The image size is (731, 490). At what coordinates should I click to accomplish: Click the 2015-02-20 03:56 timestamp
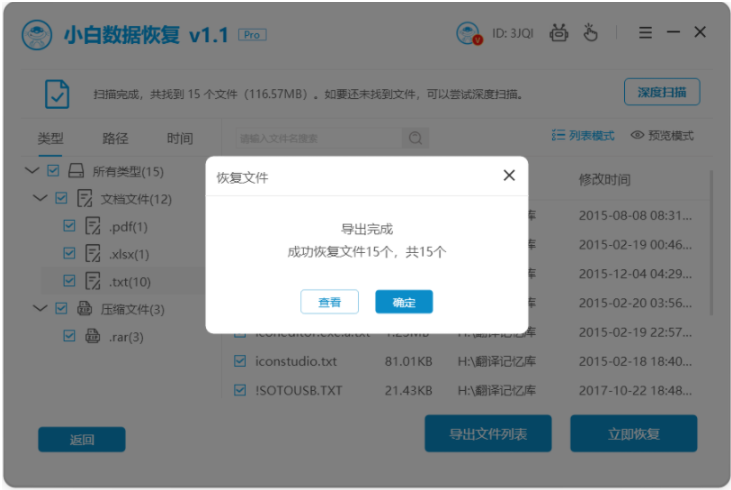click(x=635, y=303)
